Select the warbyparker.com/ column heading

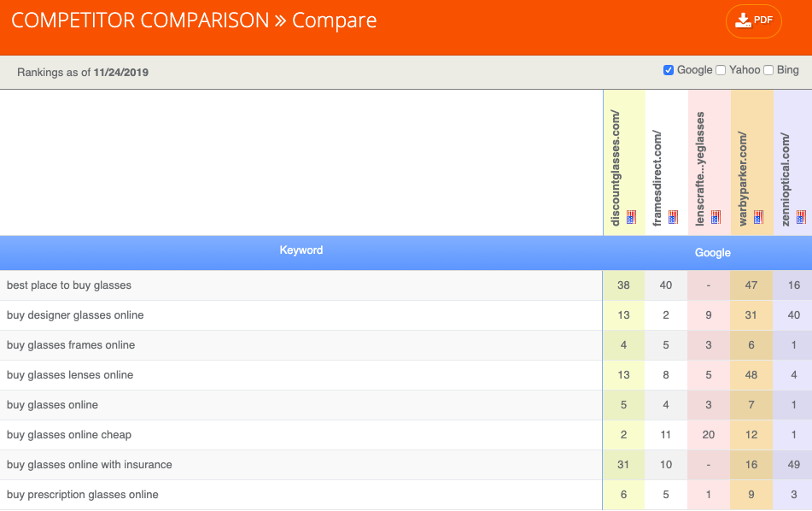pos(743,179)
